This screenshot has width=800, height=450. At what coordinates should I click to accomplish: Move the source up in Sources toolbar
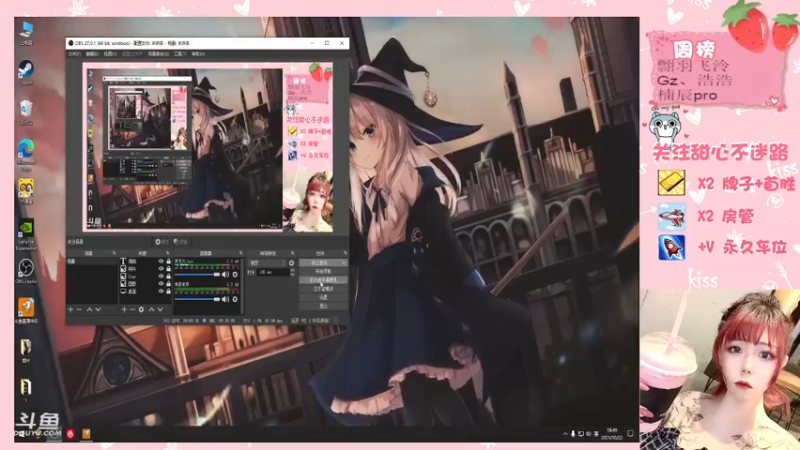152,309
